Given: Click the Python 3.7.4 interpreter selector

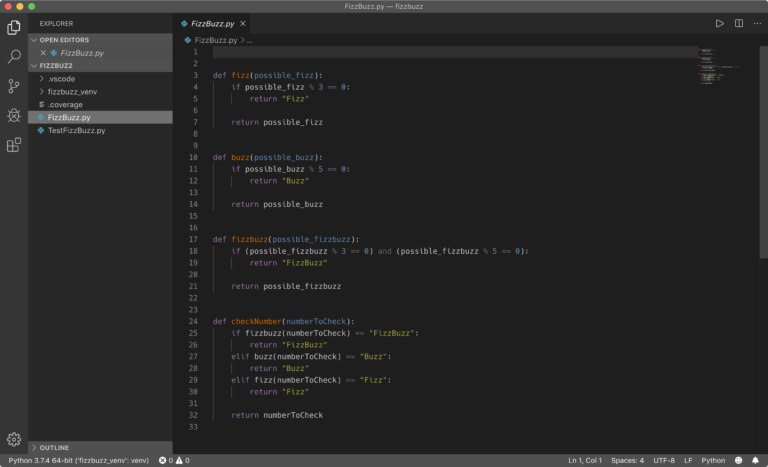Looking at the screenshot, I should coord(78,460).
